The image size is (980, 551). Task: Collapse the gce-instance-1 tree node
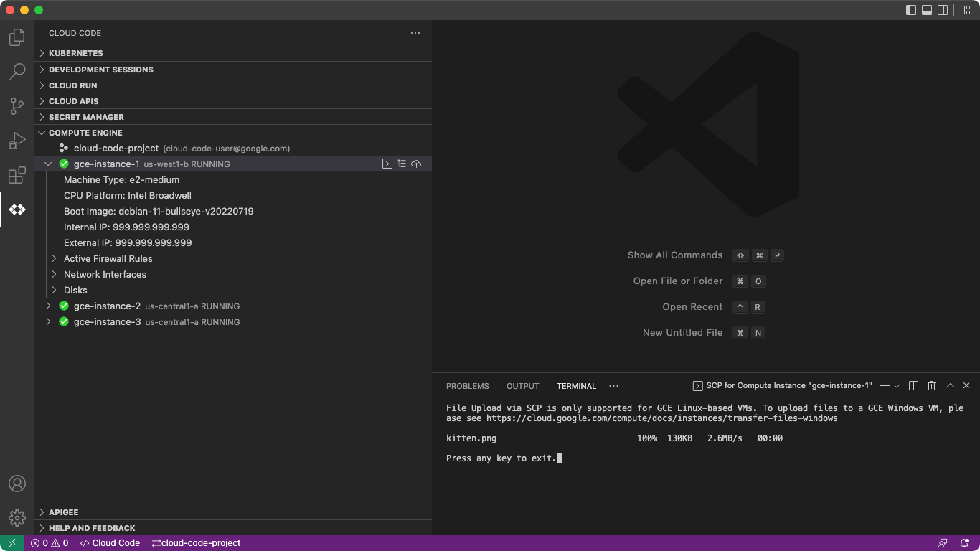(48, 164)
